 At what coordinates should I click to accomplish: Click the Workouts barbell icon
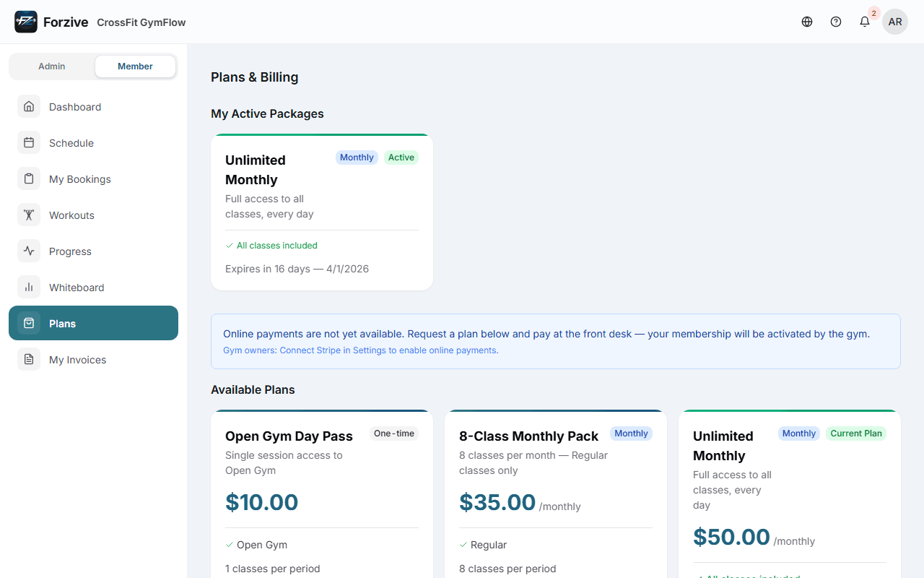coord(29,215)
